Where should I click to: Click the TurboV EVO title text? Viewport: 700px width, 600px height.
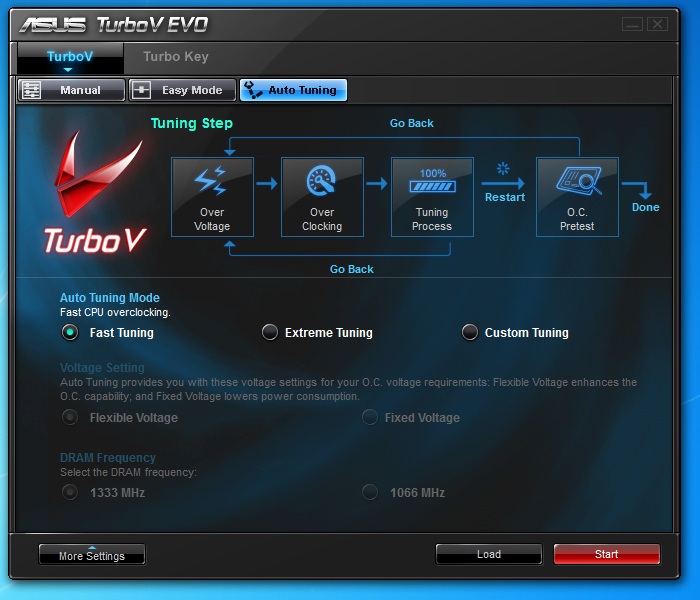[153, 25]
